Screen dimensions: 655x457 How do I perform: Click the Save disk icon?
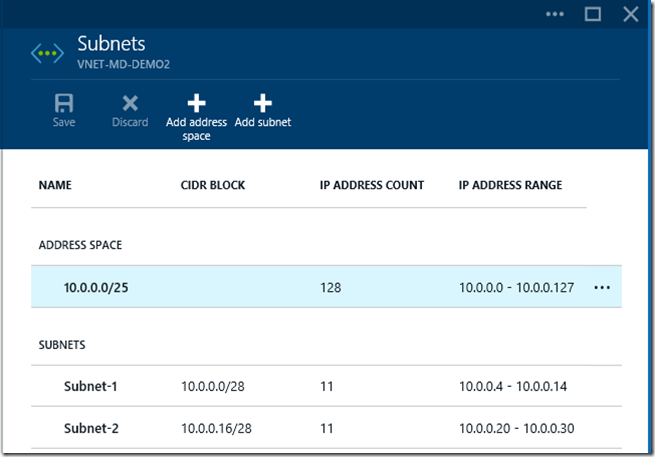click(64, 103)
